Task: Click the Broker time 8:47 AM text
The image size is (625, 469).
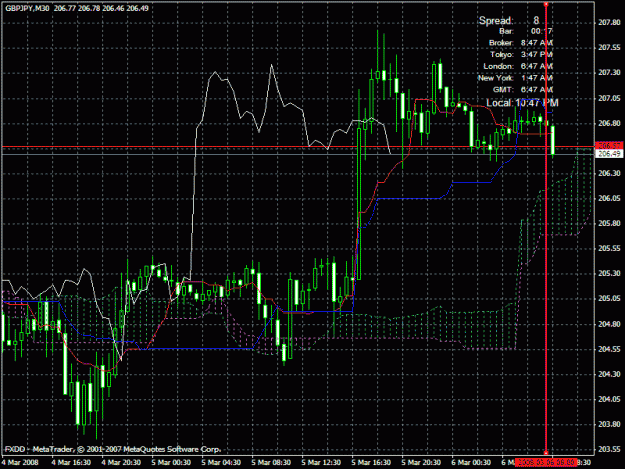Action: [537, 43]
